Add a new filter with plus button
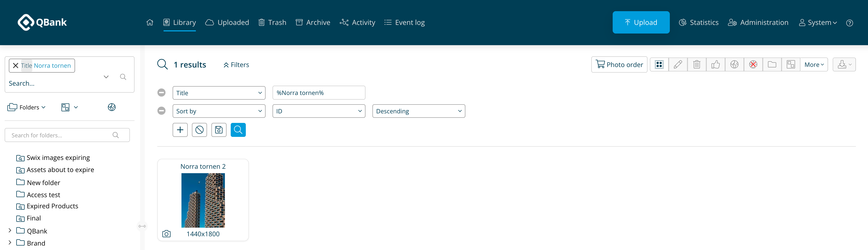The image size is (868, 250). pos(180,130)
